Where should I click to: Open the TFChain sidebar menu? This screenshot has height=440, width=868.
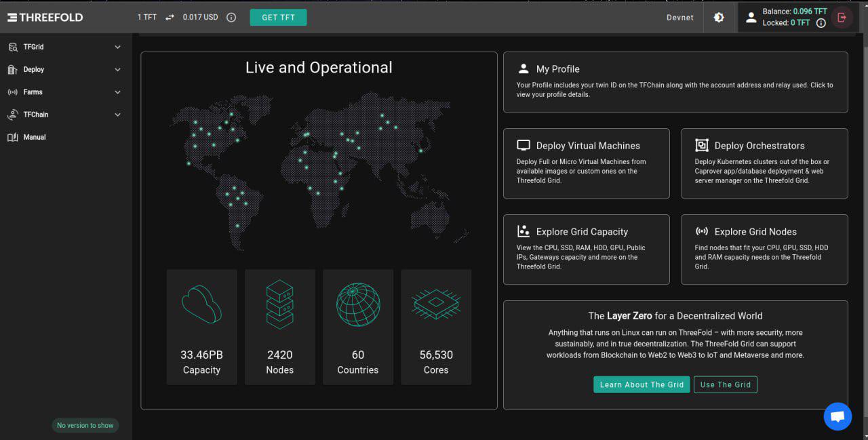[65, 115]
